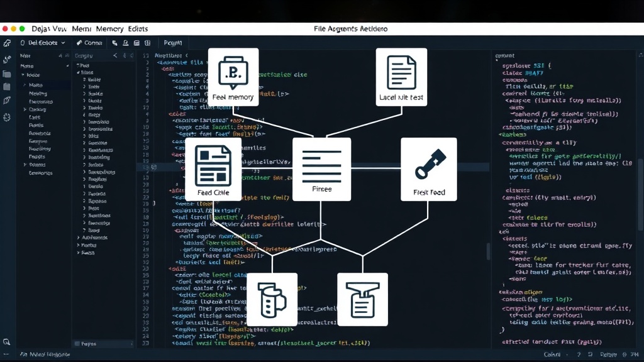Click the inbox-document node at diagram bottom
The height and width of the screenshot is (362, 644).
click(x=362, y=300)
